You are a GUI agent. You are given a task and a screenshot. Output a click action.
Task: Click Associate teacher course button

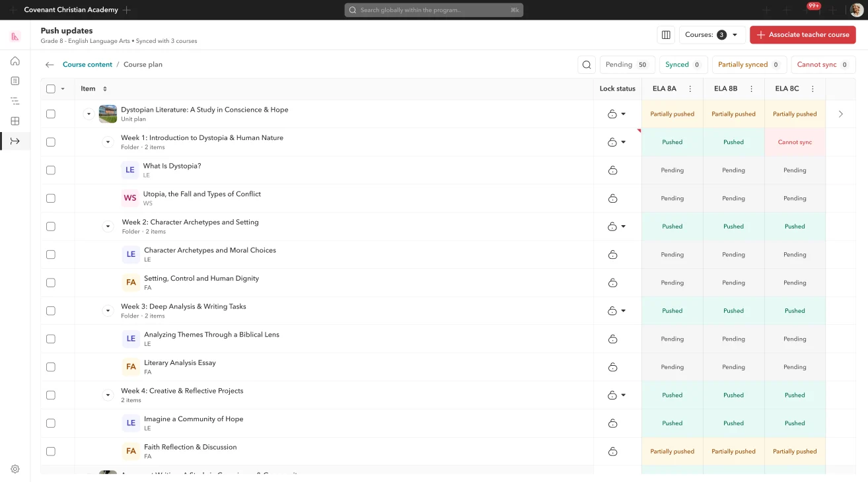tap(803, 35)
